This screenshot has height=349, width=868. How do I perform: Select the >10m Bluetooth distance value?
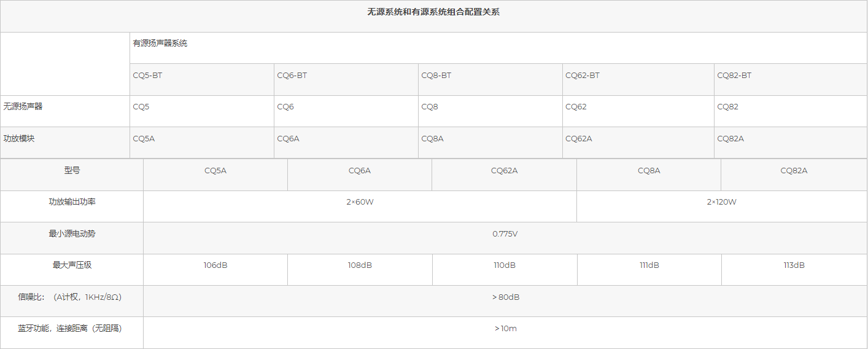click(x=505, y=329)
